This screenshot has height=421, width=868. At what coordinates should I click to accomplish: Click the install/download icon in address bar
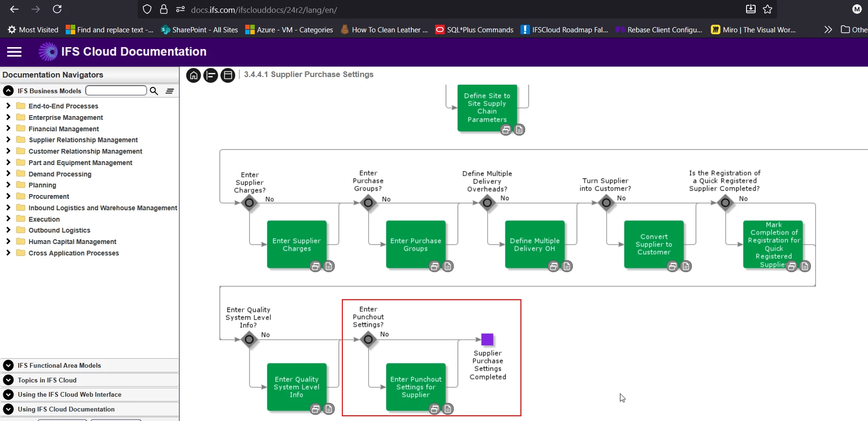pos(751,9)
